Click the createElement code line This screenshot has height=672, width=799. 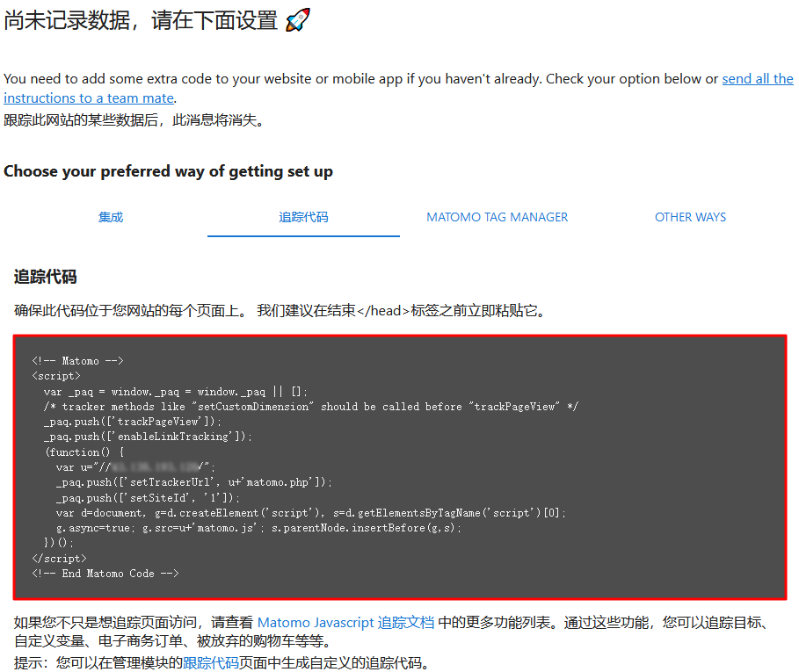[x=311, y=513]
